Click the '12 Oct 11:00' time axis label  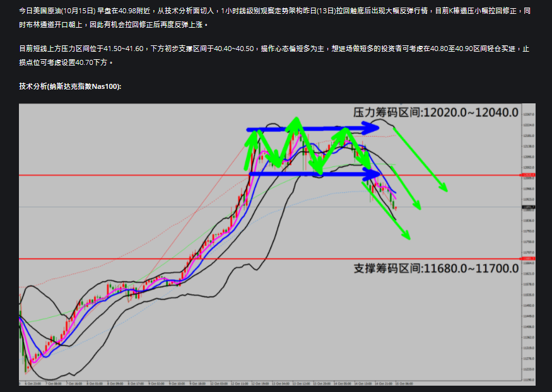point(239,383)
